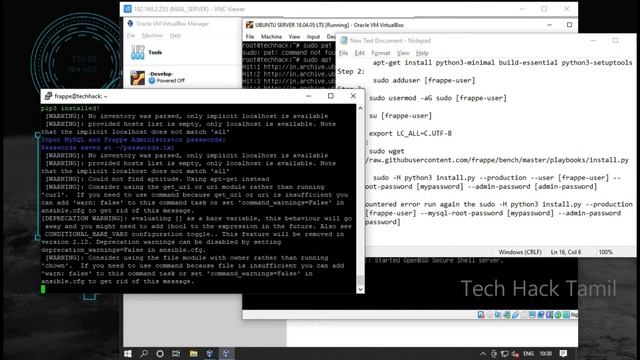Click the volume icon in system tray
The width and height of the screenshot is (640, 360).
[x=516, y=354]
